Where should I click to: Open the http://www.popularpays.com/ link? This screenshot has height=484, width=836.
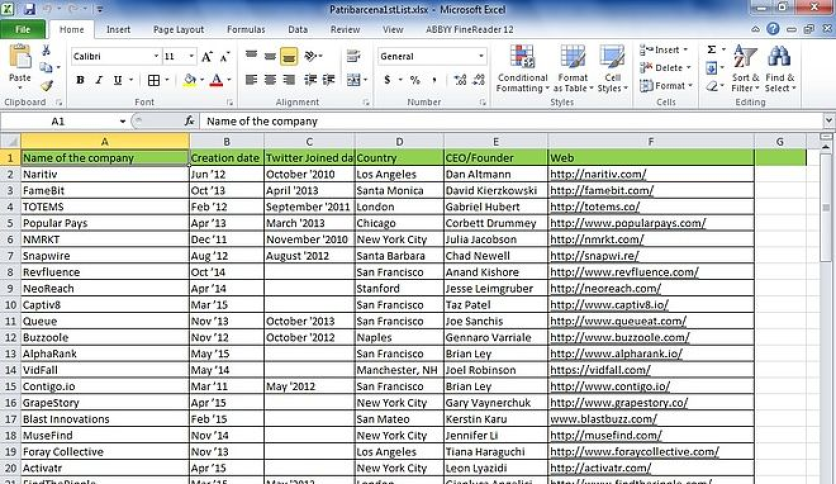coord(628,223)
